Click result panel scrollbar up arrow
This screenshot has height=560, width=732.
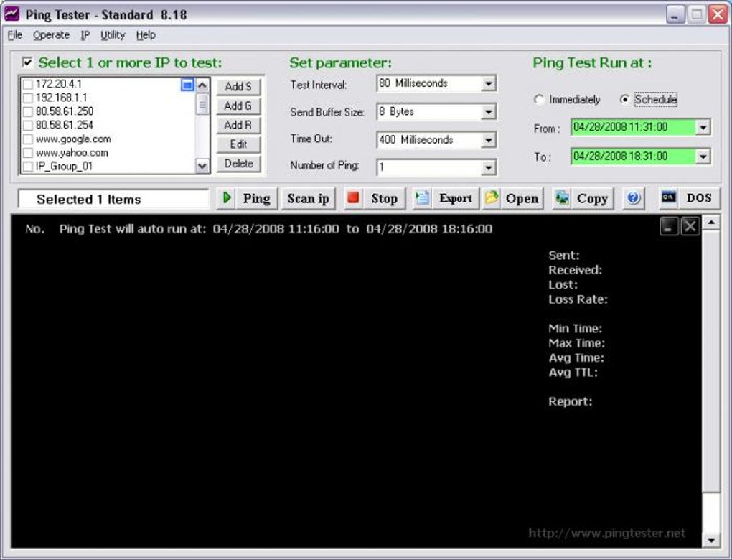tap(711, 223)
